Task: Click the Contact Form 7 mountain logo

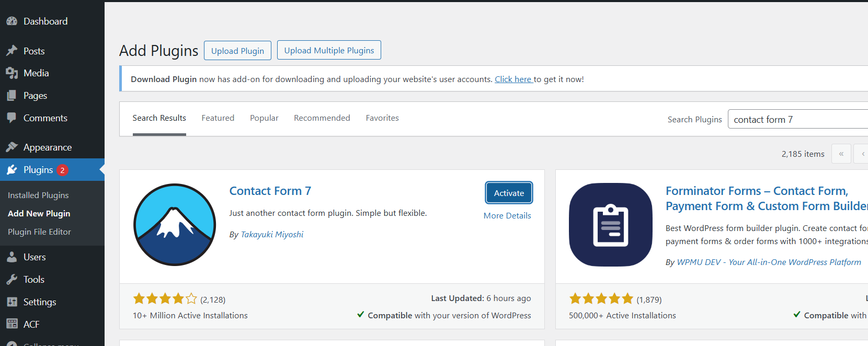Action: [x=175, y=225]
